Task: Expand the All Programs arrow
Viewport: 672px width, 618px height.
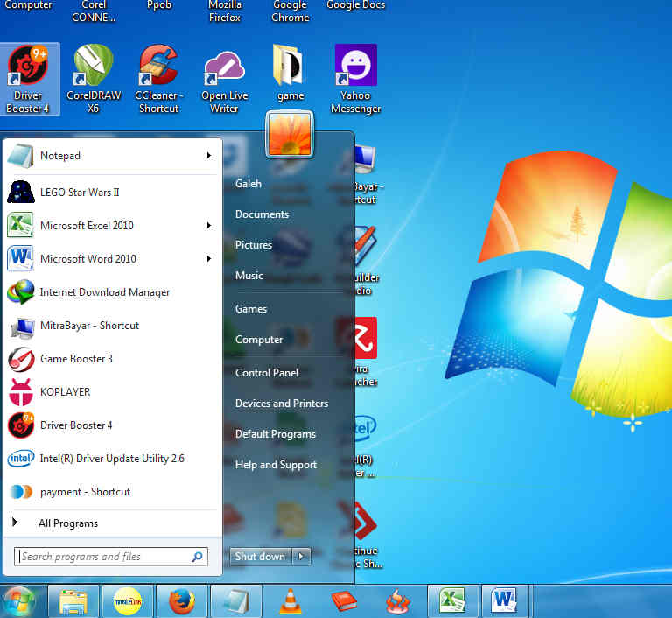Action: (x=15, y=523)
